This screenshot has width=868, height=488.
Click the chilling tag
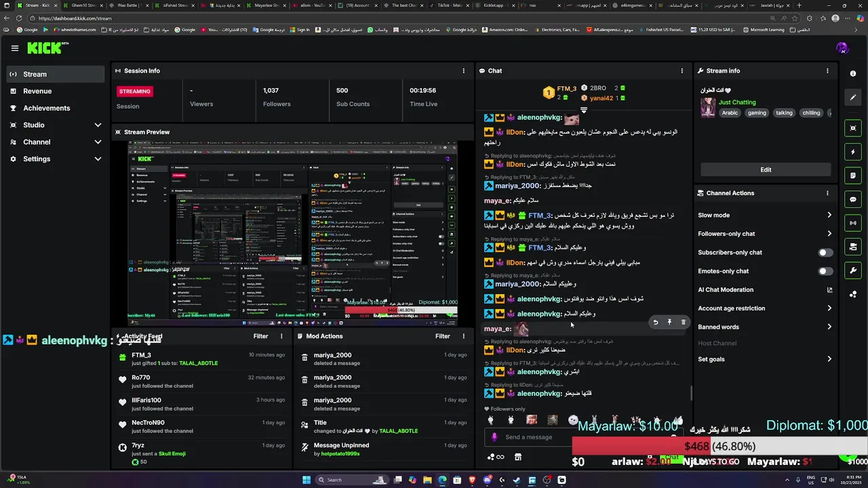pyautogui.click(x=812, y=113)
